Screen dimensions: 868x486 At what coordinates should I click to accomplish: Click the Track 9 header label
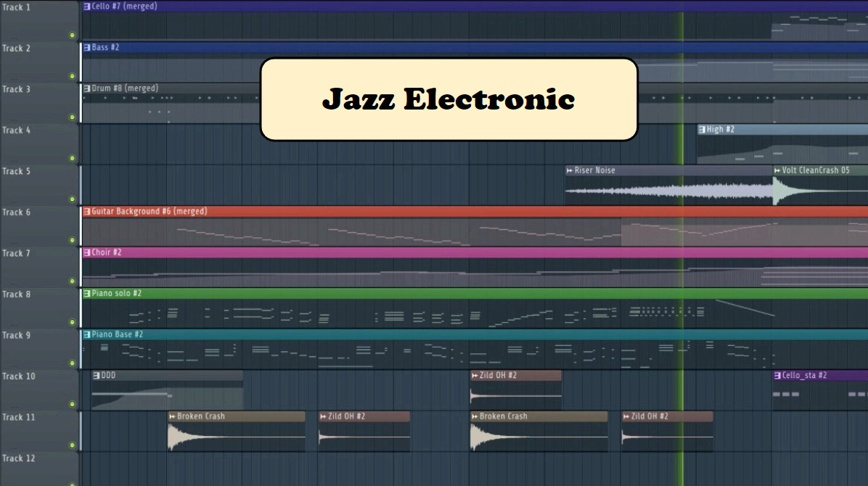coord(16,335)
